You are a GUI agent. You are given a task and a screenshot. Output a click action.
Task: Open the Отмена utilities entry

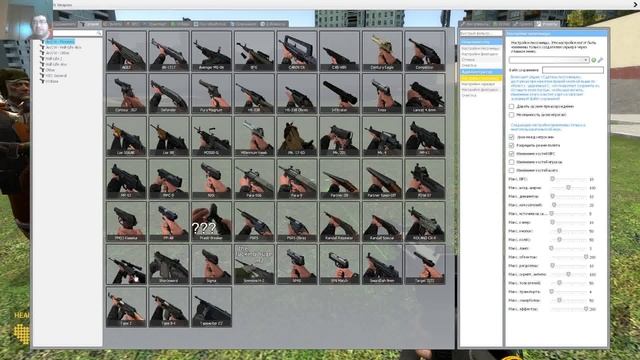pos(469,60)
